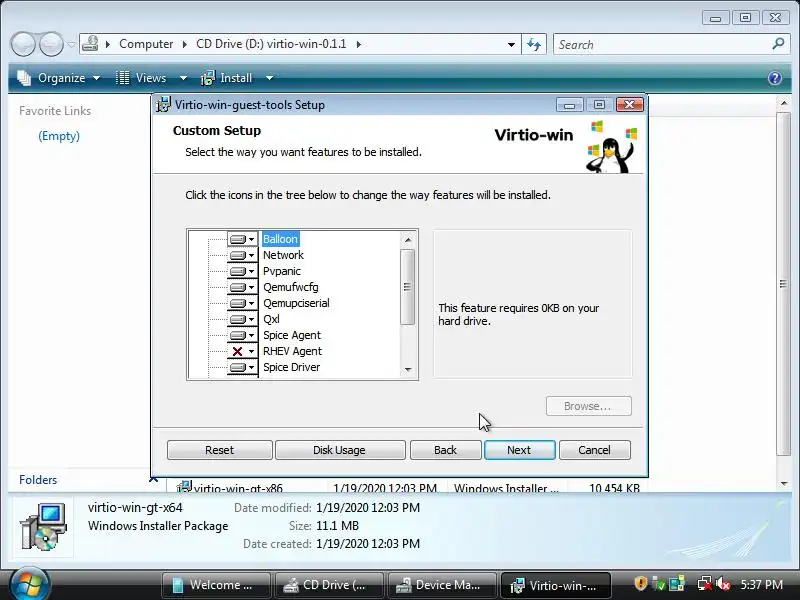Click the taskbar clock 5:37 PM
The image size is (800, 600).
click(761, 584)
